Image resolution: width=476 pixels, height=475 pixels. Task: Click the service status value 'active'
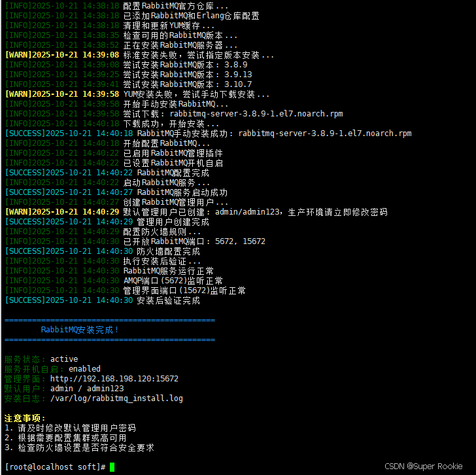coord(64,359)
